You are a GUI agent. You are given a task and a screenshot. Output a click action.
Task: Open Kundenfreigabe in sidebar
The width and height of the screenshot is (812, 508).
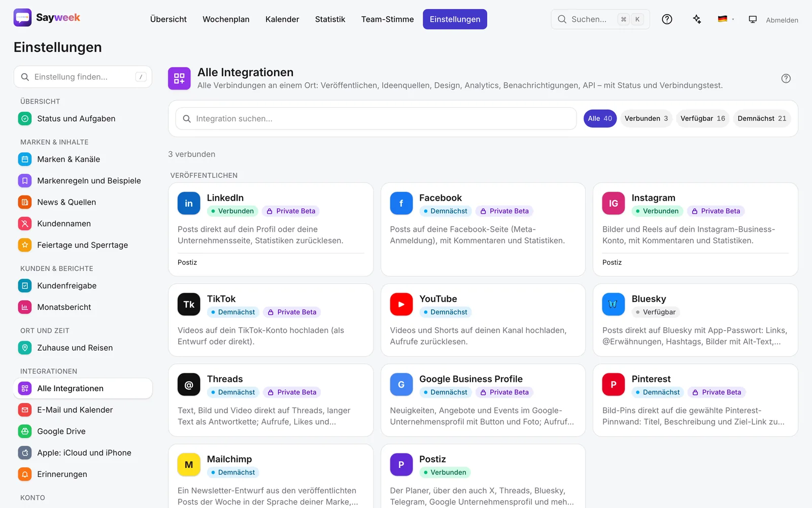pyautogui.click(x=83, y=285)
